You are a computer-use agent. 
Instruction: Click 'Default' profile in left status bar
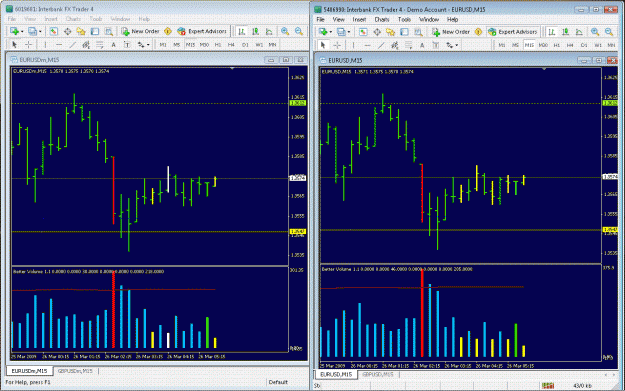coord(278,382)
